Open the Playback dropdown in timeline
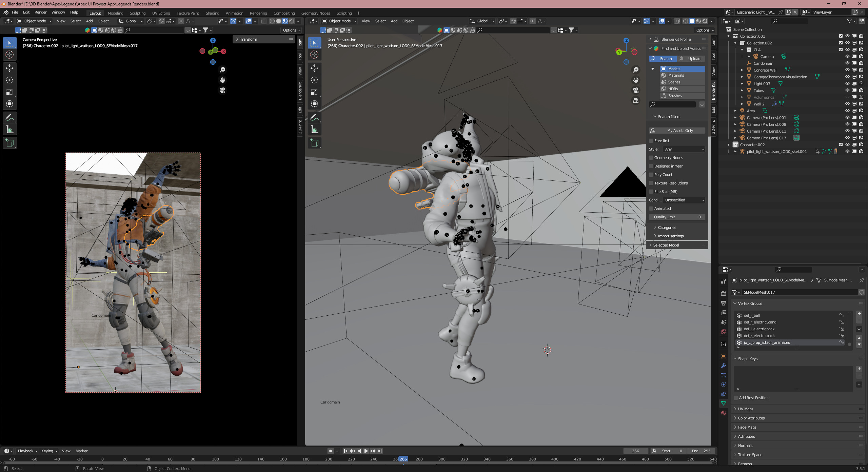 coord(27,451)
